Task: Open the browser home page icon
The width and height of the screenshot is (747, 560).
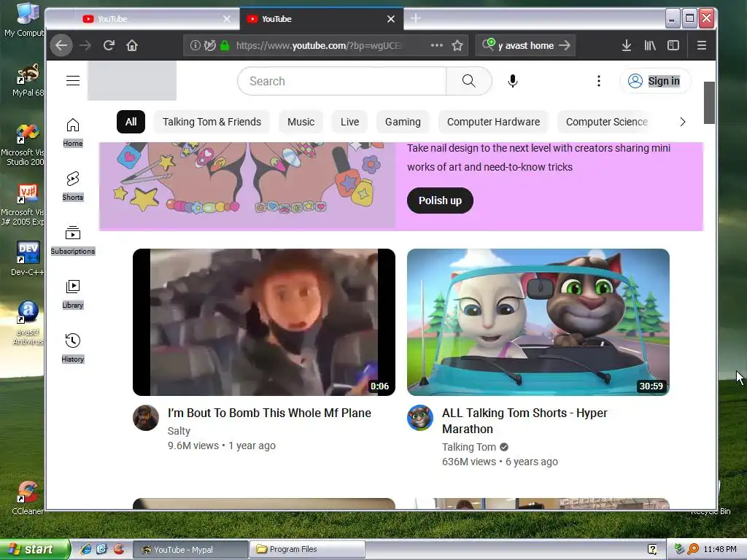Action: [132, 45]
